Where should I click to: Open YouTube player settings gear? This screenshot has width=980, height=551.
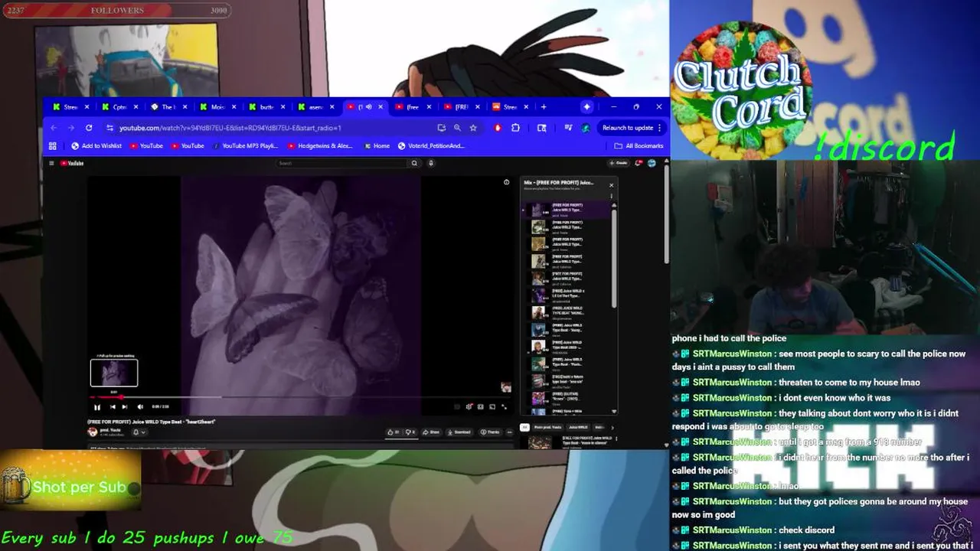coord(469,407)
